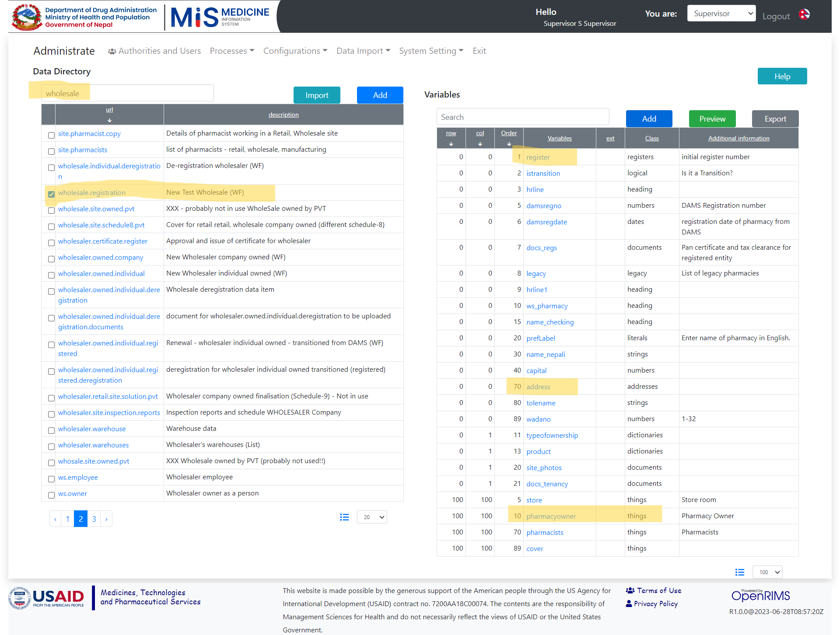Click the OpenRIMS logo
Image resolution: width=840 pixels, height=635 pixels.
click(760, 595)
